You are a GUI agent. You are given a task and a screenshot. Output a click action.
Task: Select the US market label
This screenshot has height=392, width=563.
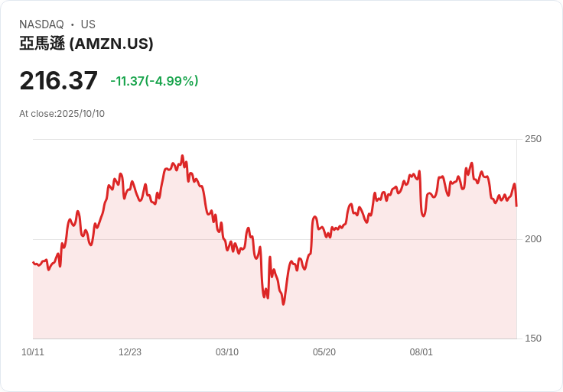[88, 24]
